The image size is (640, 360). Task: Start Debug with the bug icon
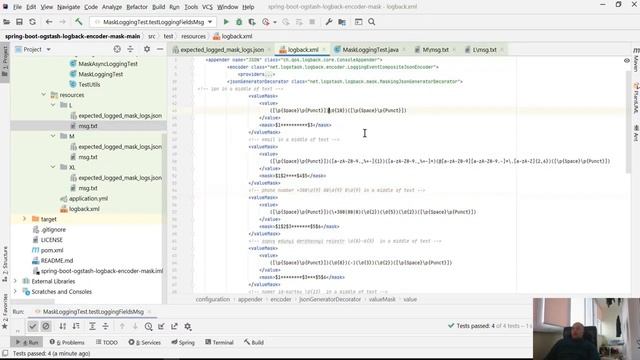tap(239, 22)
